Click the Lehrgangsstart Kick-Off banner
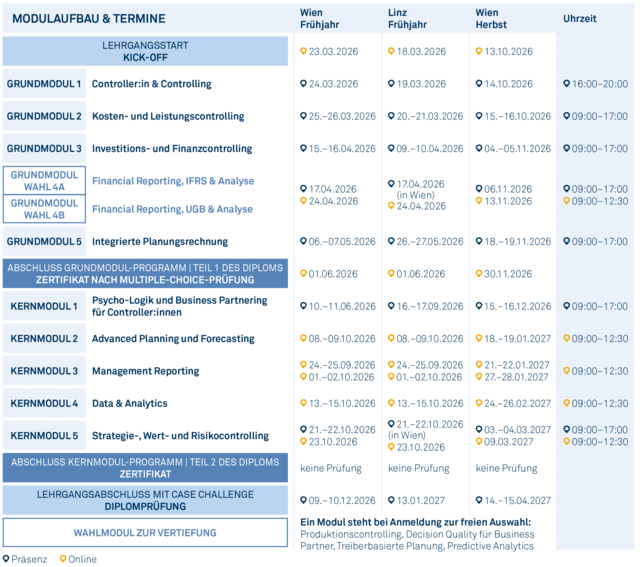Screen dimensions: 640x567 [x=145, y=51]
